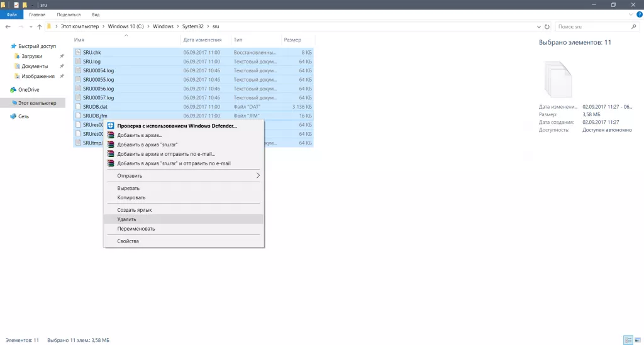The height and width of the screenshot is (345, 644).
Task: Open the Вид ribbon tab
Action: pyautogui.click(x=96, y=14)
